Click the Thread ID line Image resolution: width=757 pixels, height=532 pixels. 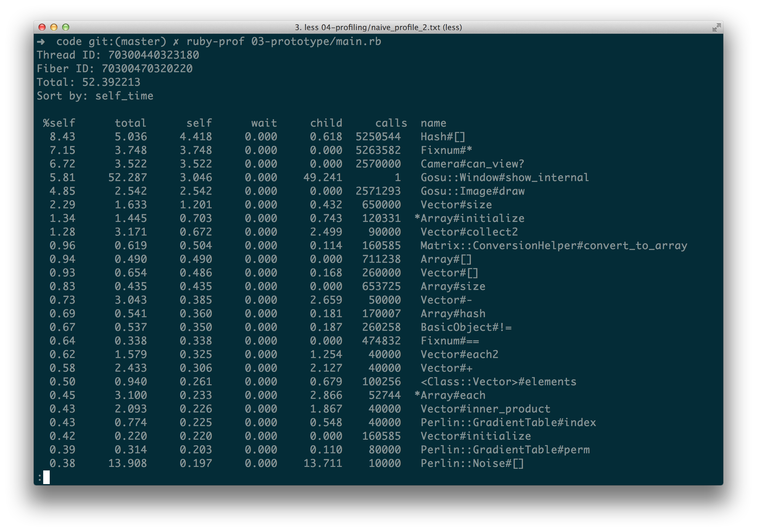[x=118, y=55]
